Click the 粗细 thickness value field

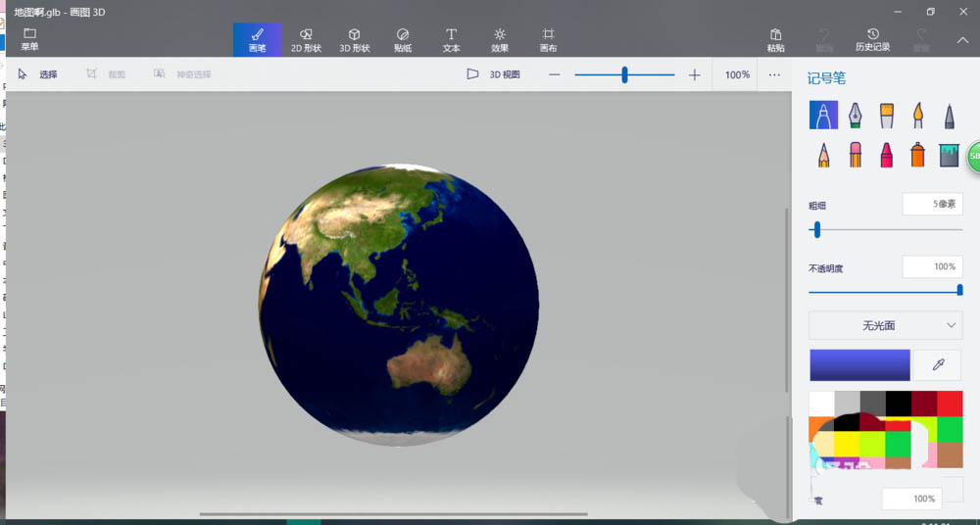coord(932,204)
